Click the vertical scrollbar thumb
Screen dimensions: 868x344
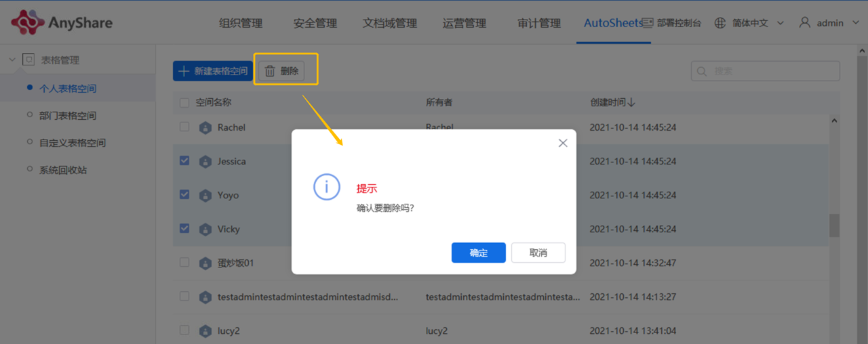(835, 225)
